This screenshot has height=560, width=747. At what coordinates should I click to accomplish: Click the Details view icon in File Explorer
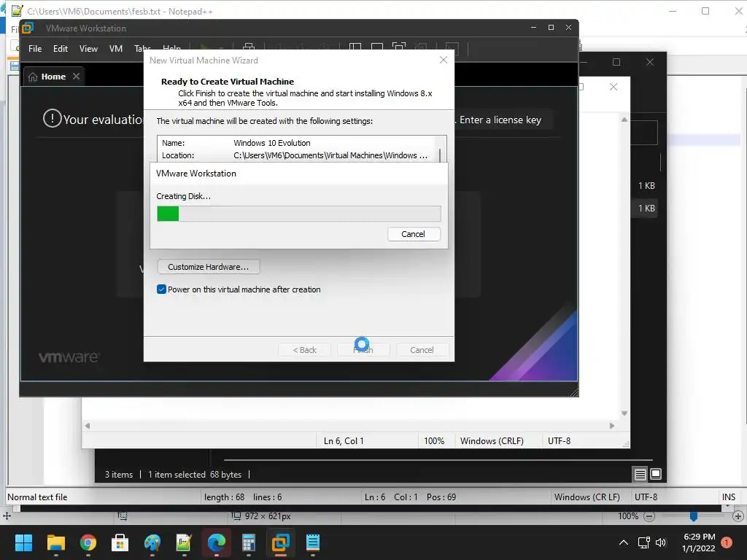(x=640, y=474)
